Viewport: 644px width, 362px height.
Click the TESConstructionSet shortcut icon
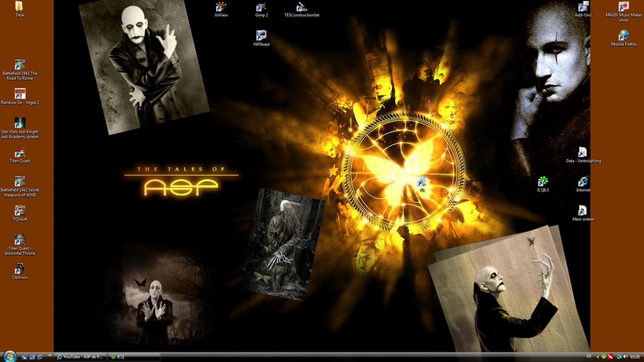point(301,8)
